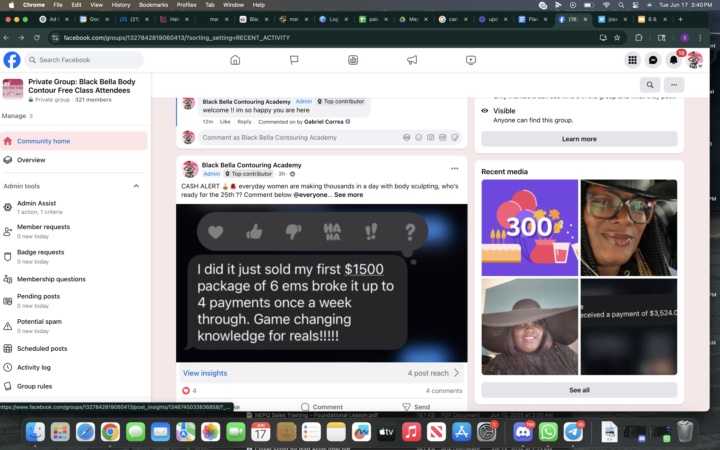Open Black Bella Contouring Academy post author
The image size is (720, 450).
(251, 165)
